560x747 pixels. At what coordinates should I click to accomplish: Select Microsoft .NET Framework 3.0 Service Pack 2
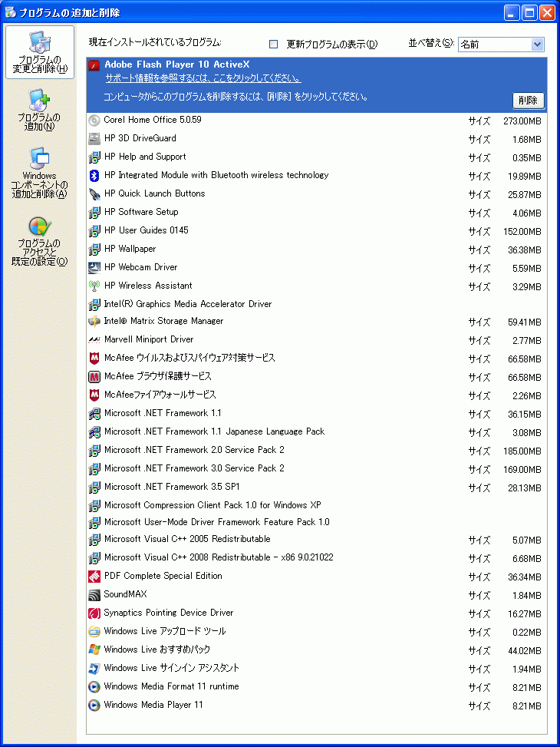(317, 469)
